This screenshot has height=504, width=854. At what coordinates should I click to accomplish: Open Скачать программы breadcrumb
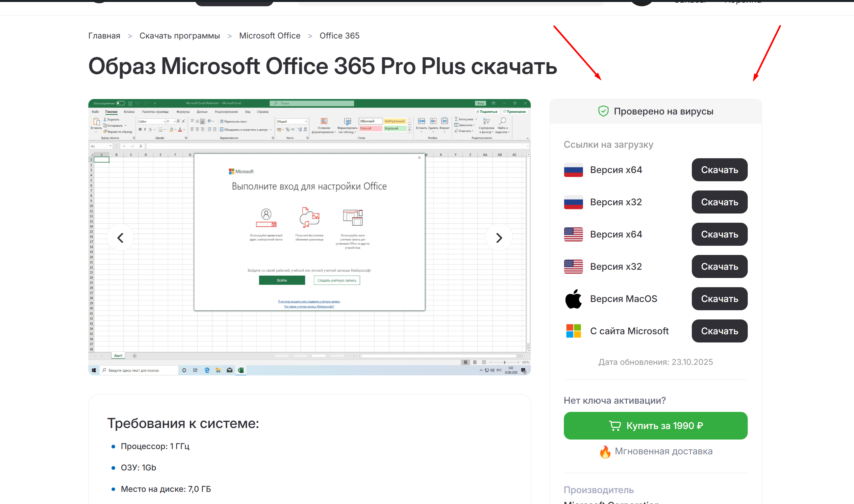tap(180, 36)
